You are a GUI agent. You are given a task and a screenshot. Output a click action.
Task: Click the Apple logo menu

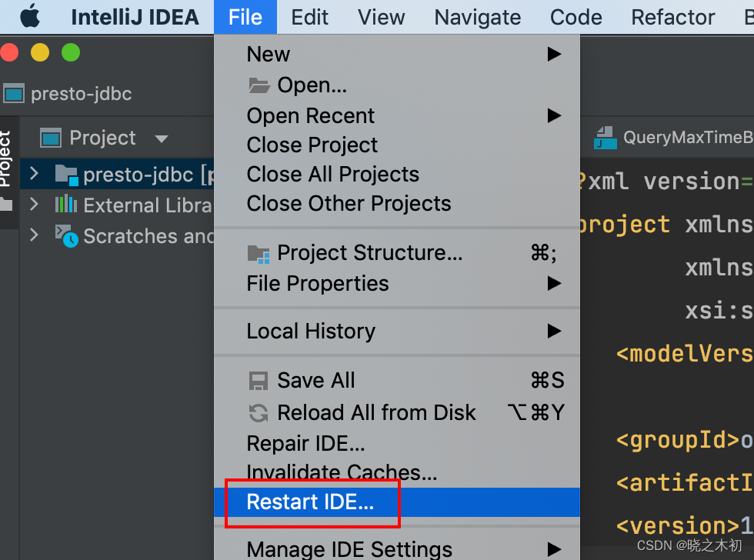(x=29, y=16)
